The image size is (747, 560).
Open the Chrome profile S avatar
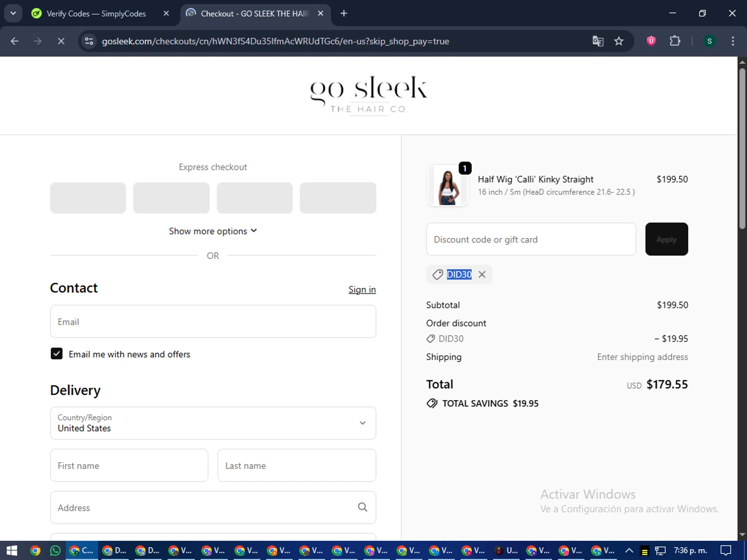710,41
